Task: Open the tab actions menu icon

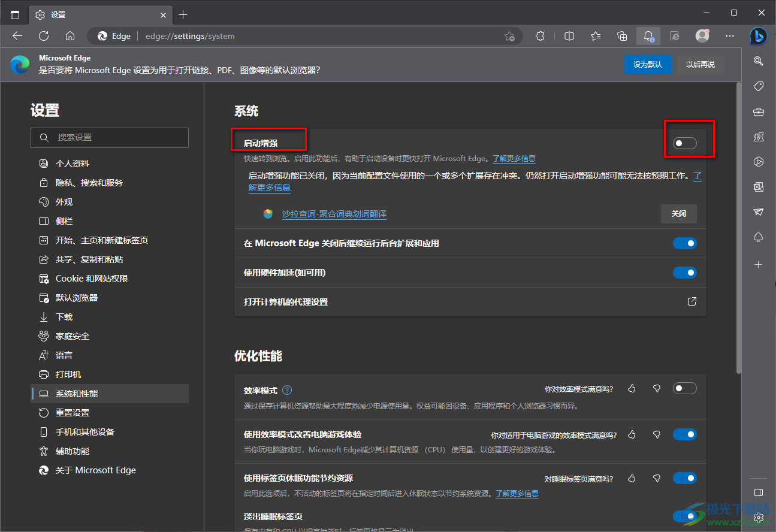Action: tap(15, 14)
